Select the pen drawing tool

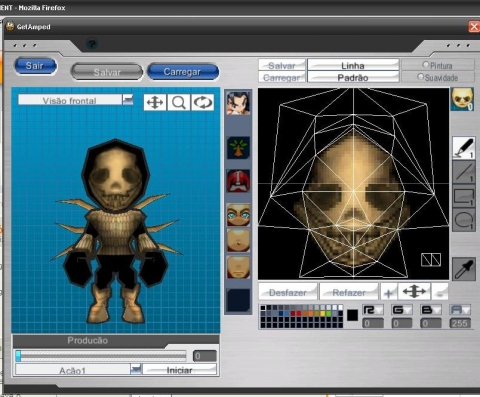tap(464, 147)
